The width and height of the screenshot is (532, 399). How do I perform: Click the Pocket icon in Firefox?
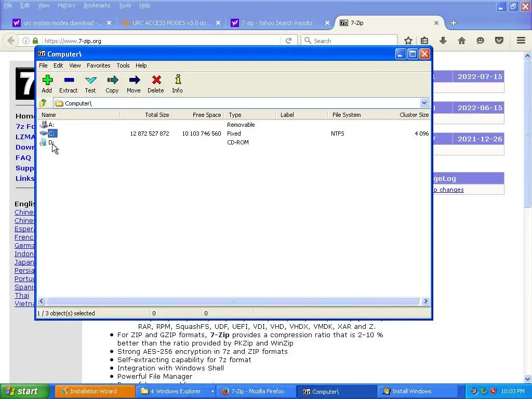(x=499, y=41)
